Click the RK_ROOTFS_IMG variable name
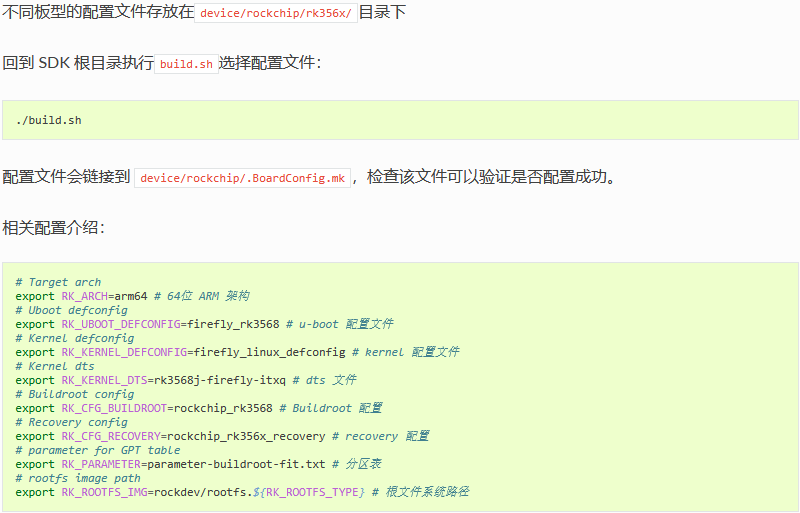 pyautogui.click(x=104, y=493)
